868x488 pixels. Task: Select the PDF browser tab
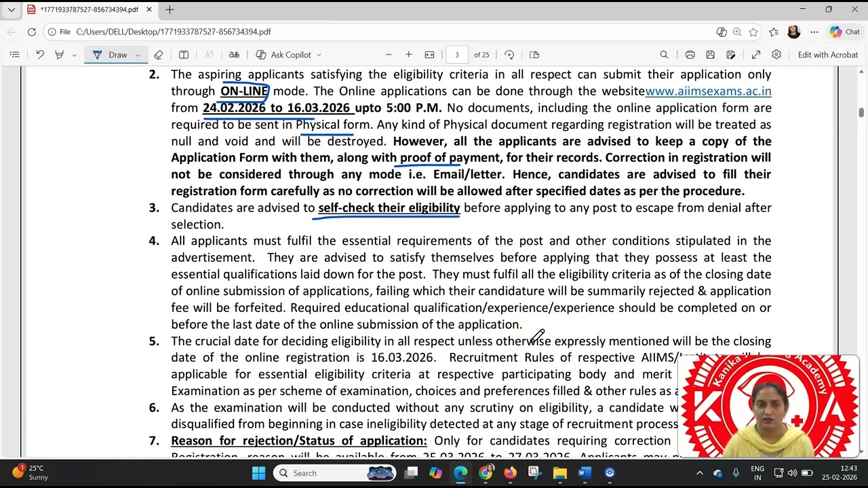pos(88,9)
